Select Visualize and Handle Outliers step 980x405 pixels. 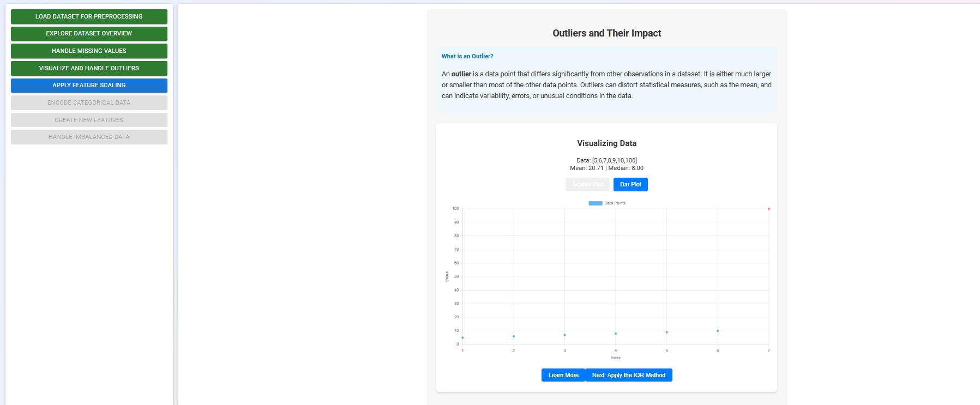click(x=88, y=68)
